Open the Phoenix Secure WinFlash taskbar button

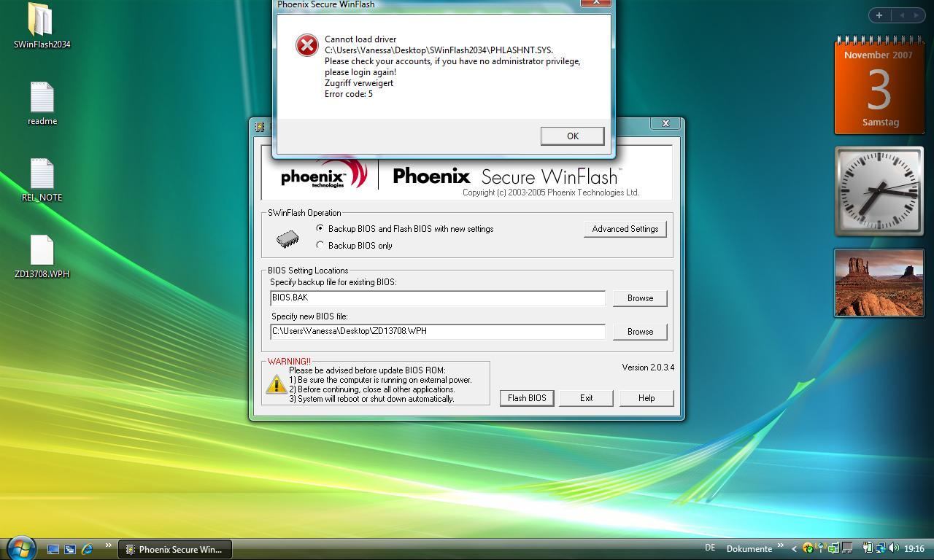point(174,549)
